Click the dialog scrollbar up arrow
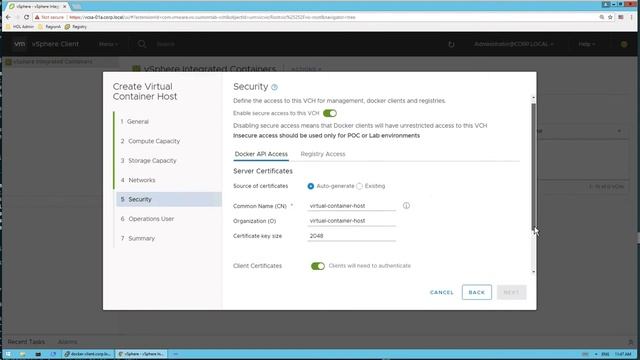Viewport: 640px width, 360px height. coord(533,98)
